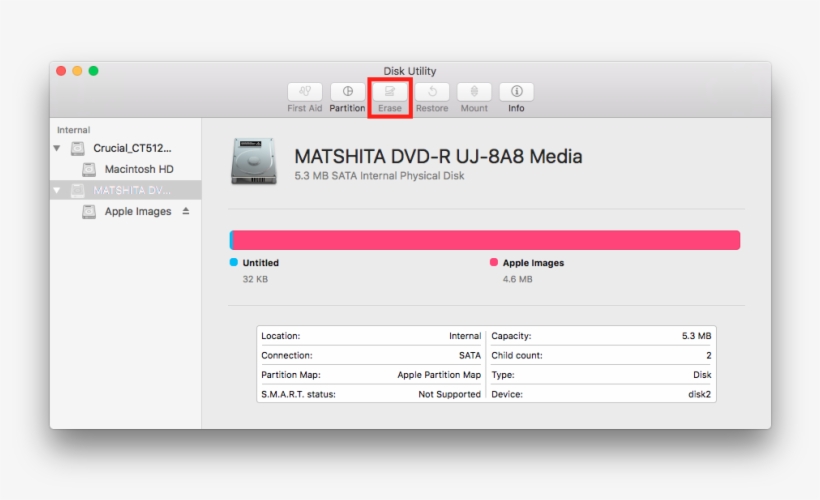820x500 pixels.
Task: Click the MATSHITA DVD-R UJ-8A8 Media title
Action: click(x=438, y=156)
